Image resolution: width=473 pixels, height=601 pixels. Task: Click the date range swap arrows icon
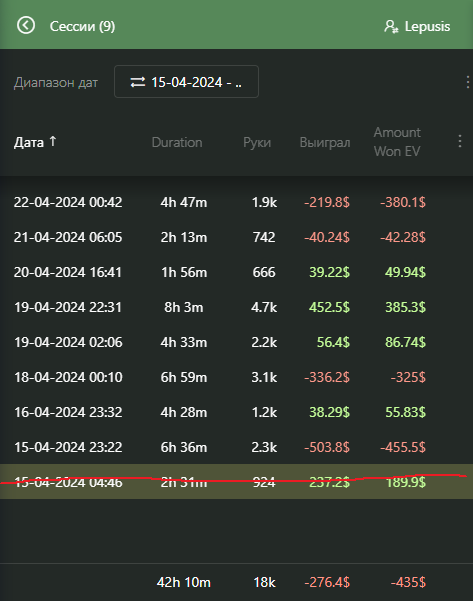coord(138,82)
